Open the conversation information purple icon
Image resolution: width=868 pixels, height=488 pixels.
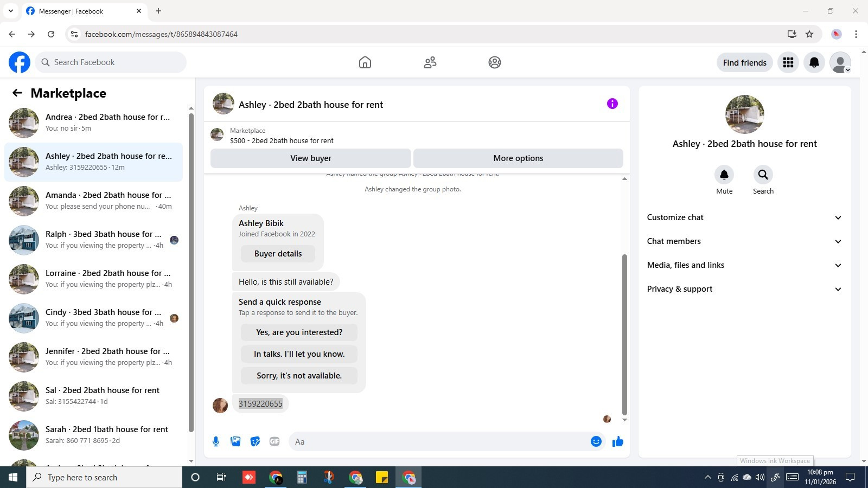coord(612,104)
